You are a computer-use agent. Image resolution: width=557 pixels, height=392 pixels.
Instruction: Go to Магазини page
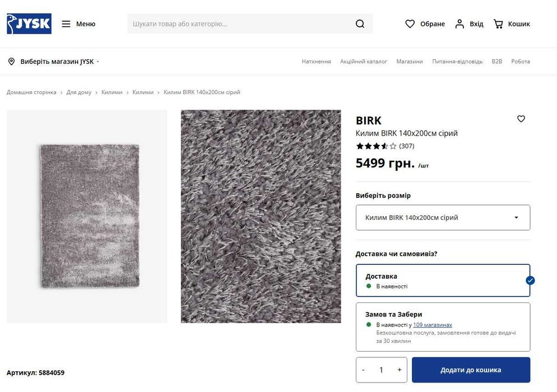(x=410, y=62)
